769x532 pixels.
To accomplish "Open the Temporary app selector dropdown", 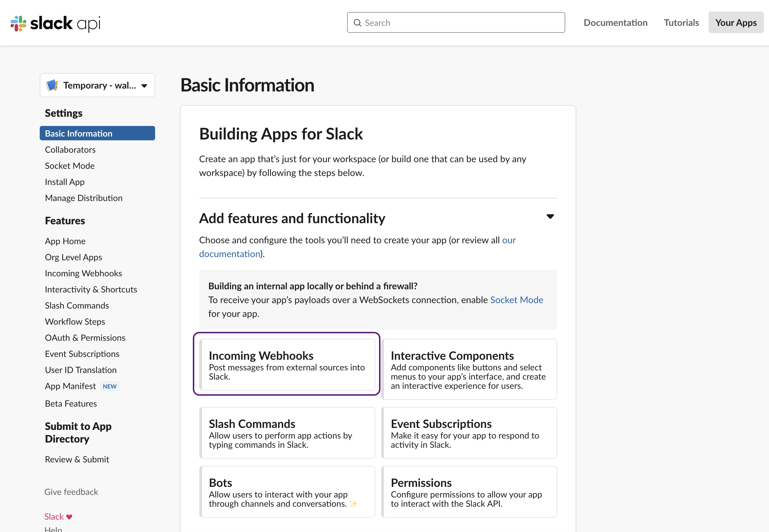I will click(x=97, y=85).
